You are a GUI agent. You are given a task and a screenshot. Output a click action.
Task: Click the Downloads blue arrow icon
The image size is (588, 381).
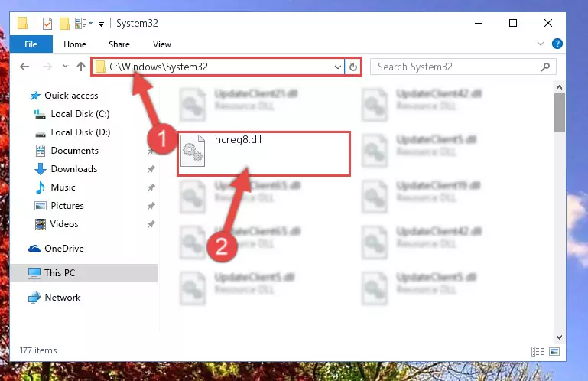coord(41,169)
